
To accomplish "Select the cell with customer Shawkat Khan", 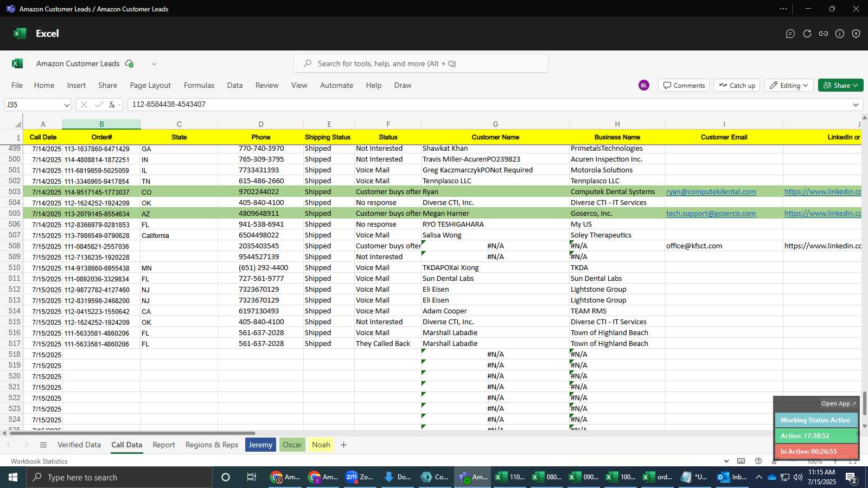I will (495, 149).
